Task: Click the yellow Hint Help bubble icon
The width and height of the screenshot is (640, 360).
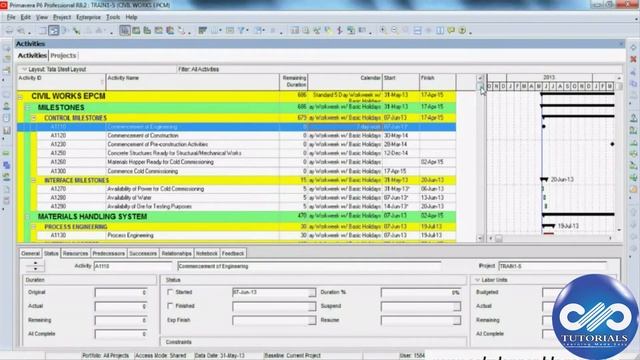Action: (x=451, y=31)
